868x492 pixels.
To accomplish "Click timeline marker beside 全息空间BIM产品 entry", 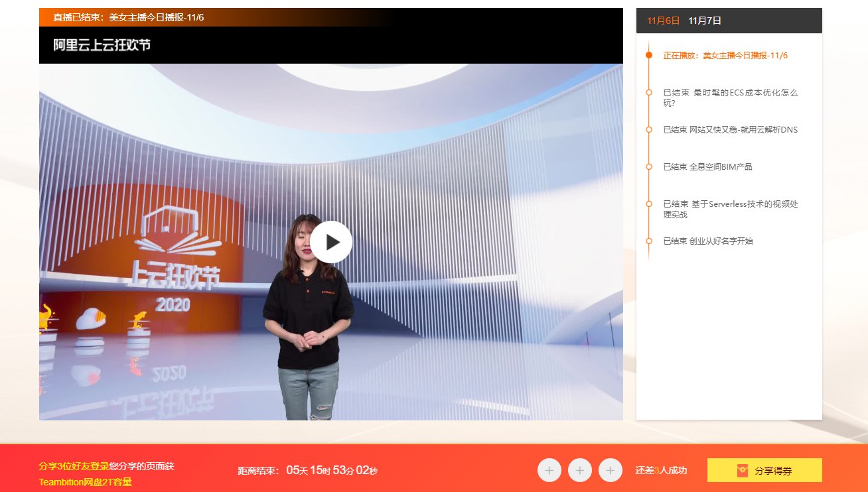I will pos(649,166).
